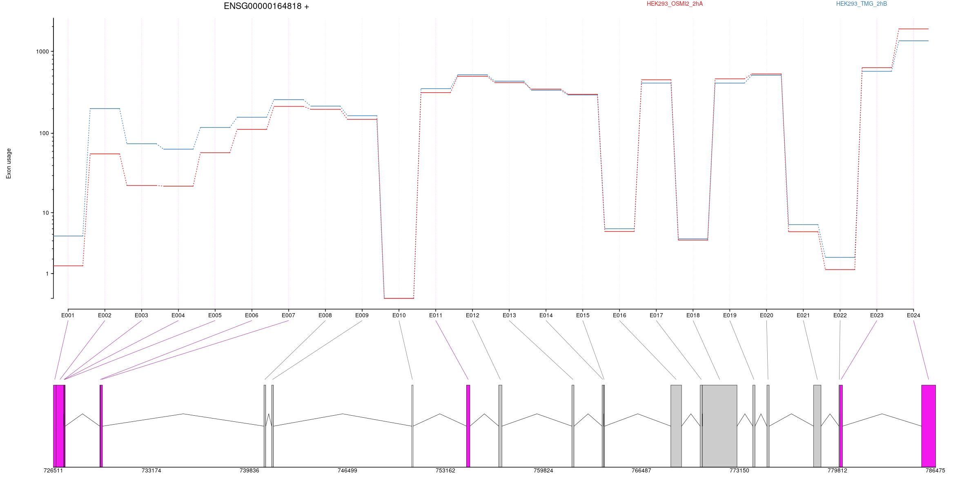Screen dimensions: 980x490
Task: Select exon label E021
Action: pos(803,315)
